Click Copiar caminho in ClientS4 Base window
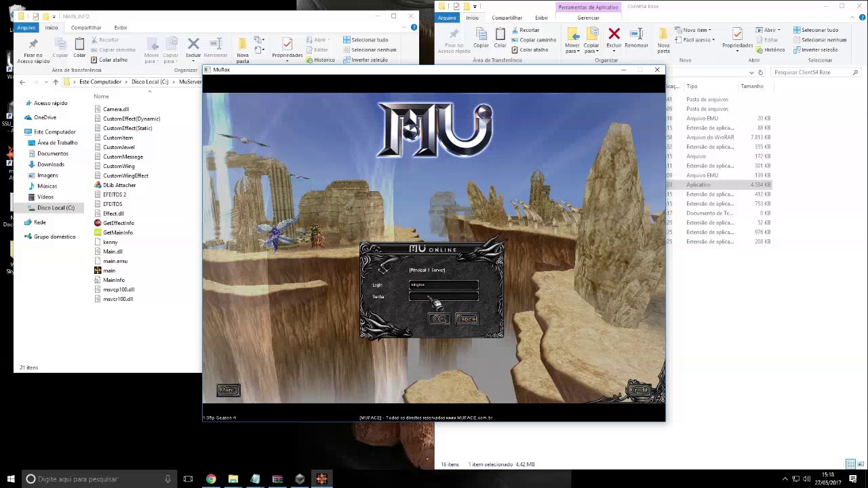The image size is (868, 488). pos(534,40)
